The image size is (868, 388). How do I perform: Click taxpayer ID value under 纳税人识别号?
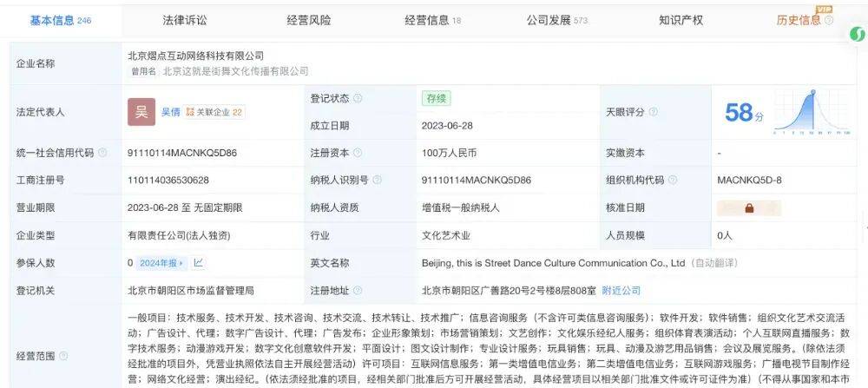click(477, 180)
